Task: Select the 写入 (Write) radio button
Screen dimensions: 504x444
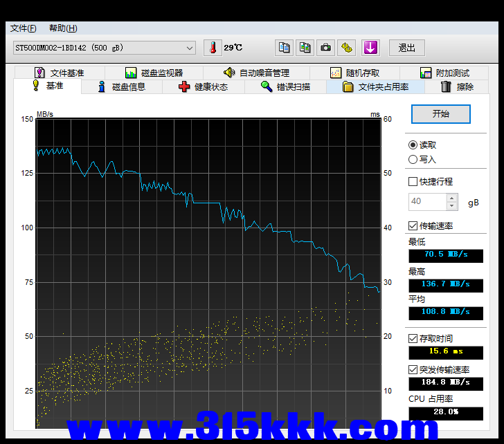Action: click(413, 160)
